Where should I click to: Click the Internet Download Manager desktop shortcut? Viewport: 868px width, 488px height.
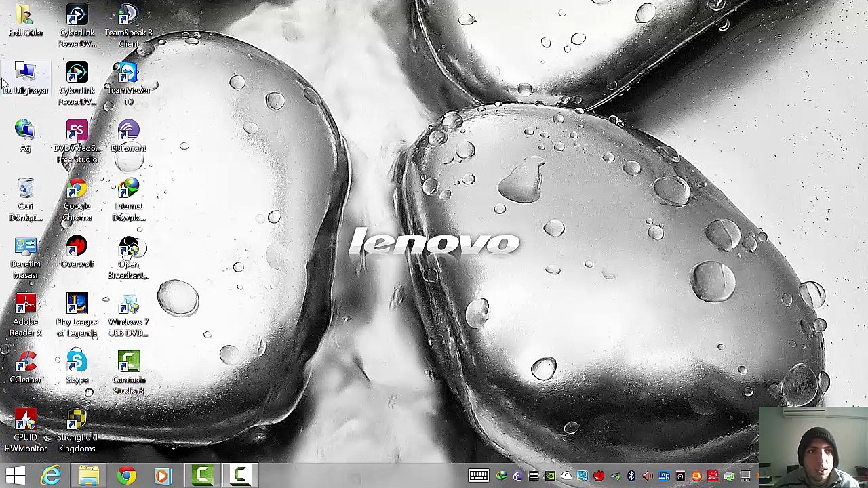(x=128, y=200)
